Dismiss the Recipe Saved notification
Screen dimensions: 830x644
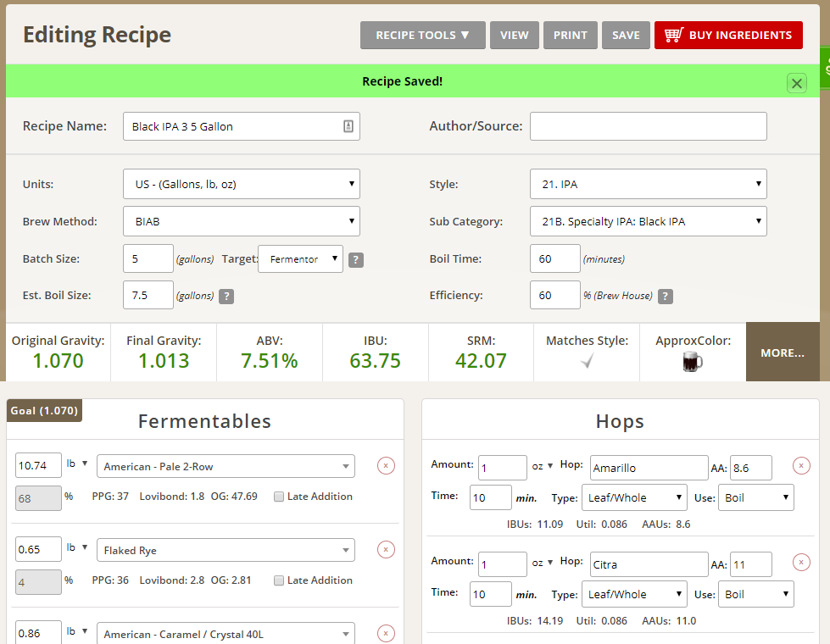point(796,82)
